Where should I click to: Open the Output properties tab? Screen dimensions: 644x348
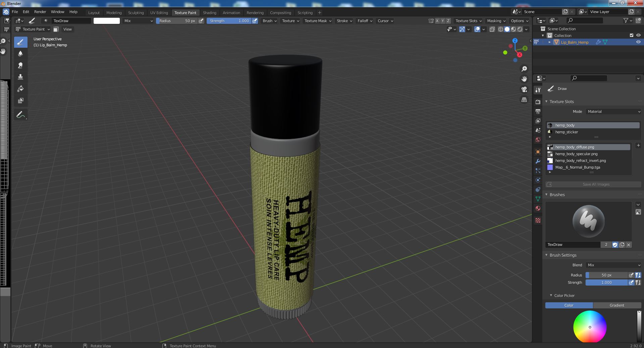538,111
